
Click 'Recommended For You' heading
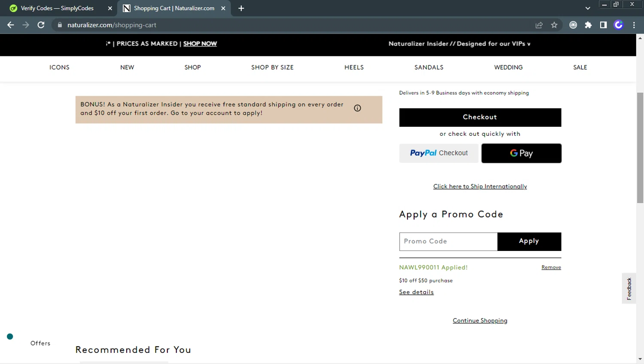point(133,350)
